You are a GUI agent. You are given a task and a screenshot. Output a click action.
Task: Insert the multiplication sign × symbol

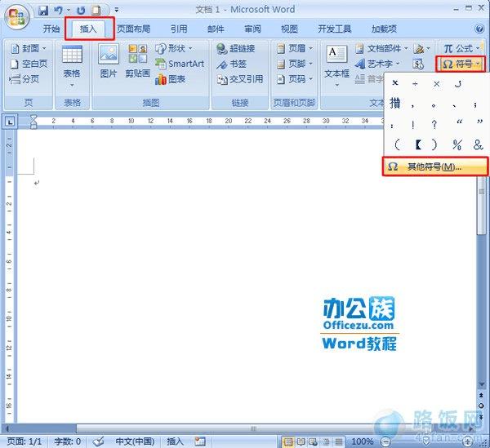437,84
